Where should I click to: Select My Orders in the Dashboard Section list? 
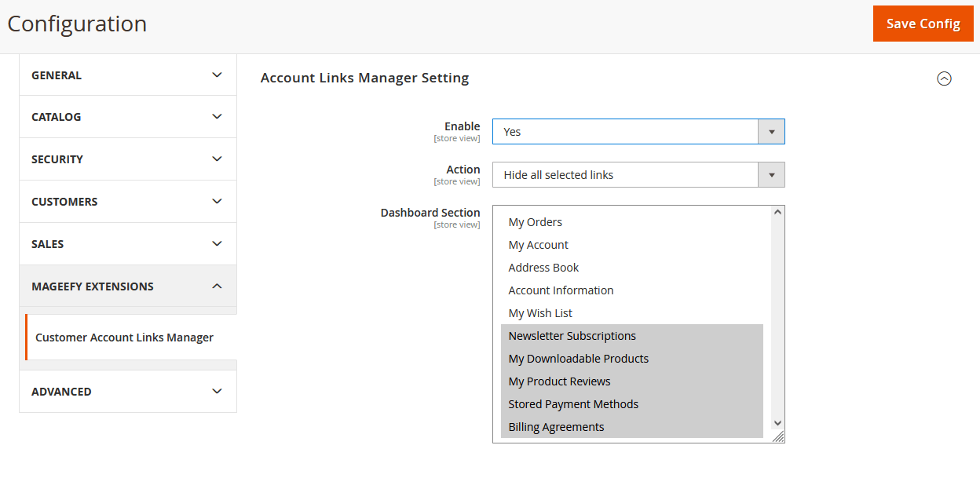(x=536, y=222)
